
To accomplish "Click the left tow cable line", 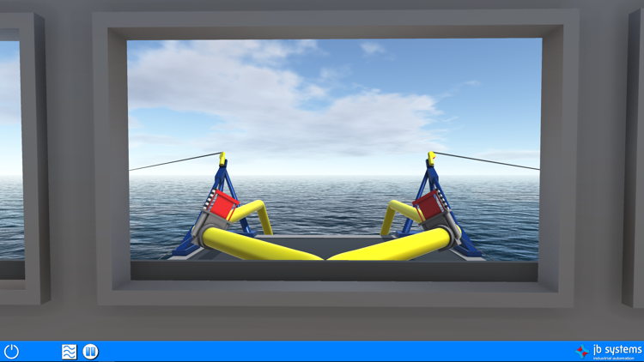I will click(172, 161).
